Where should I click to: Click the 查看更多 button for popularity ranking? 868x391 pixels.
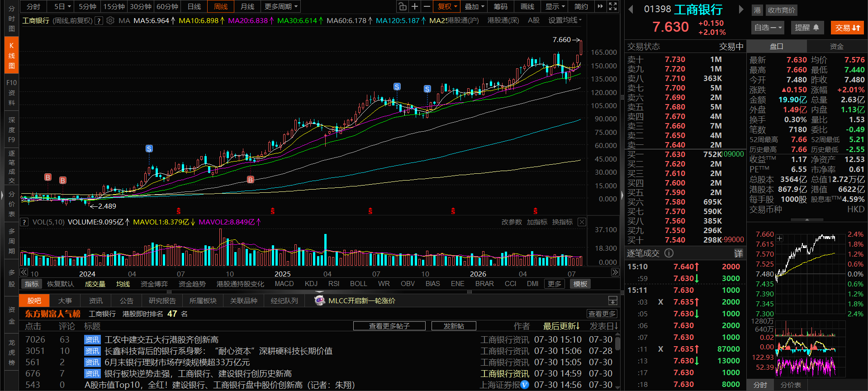602,314
